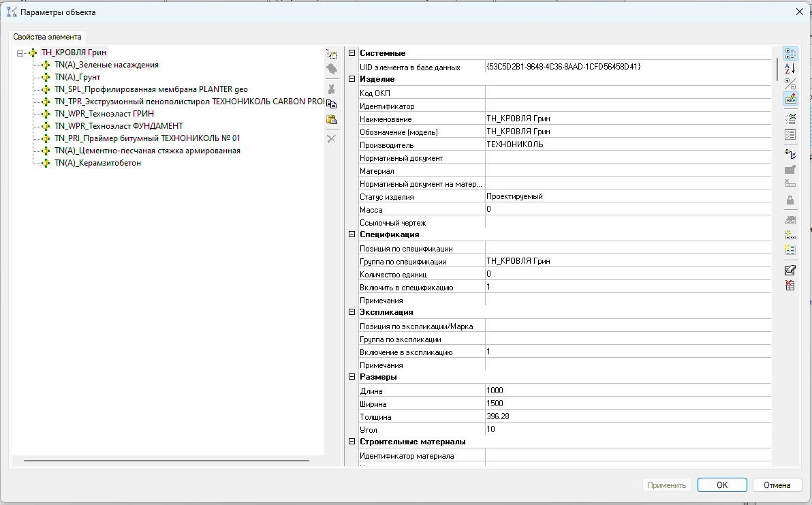The height and width of the screenshot is (505, 812).
Task: Click the tree panel horizontal scrollbar
Action: pyautogui.click(x=166, y=461)
